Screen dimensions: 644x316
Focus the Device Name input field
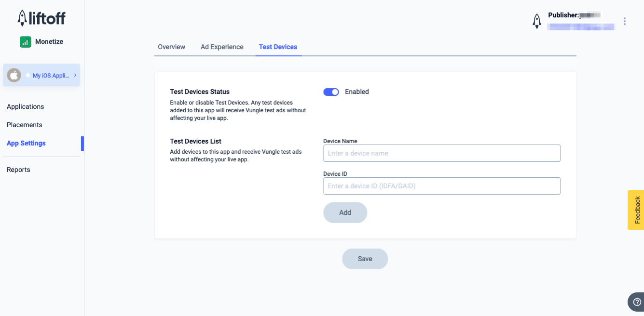[442, 153]
